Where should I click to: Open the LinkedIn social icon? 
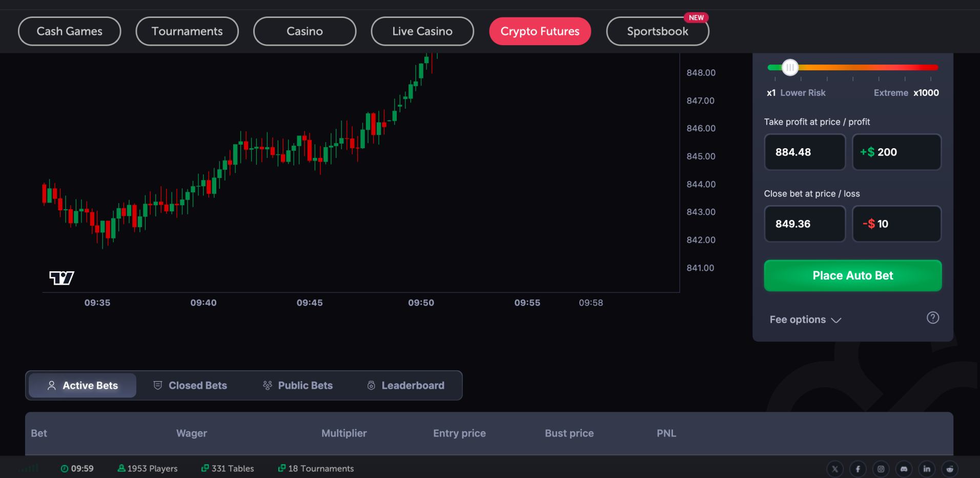click(926, 468)
